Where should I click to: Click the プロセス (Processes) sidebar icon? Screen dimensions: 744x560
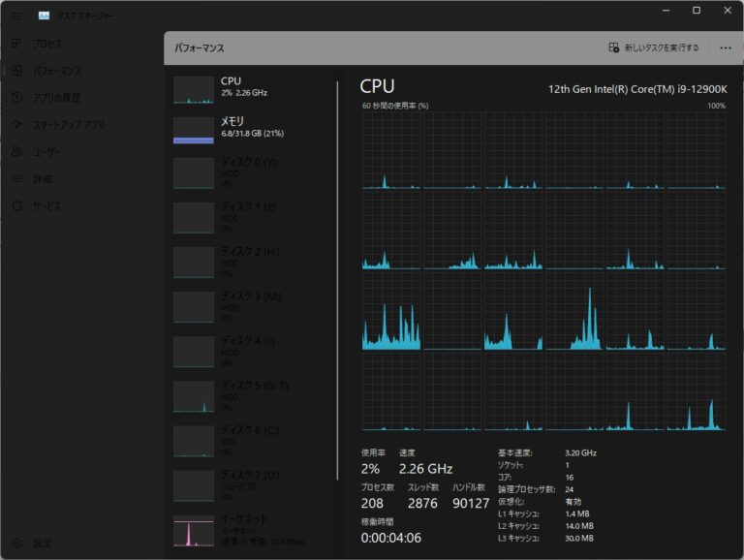tap(16, 44)
